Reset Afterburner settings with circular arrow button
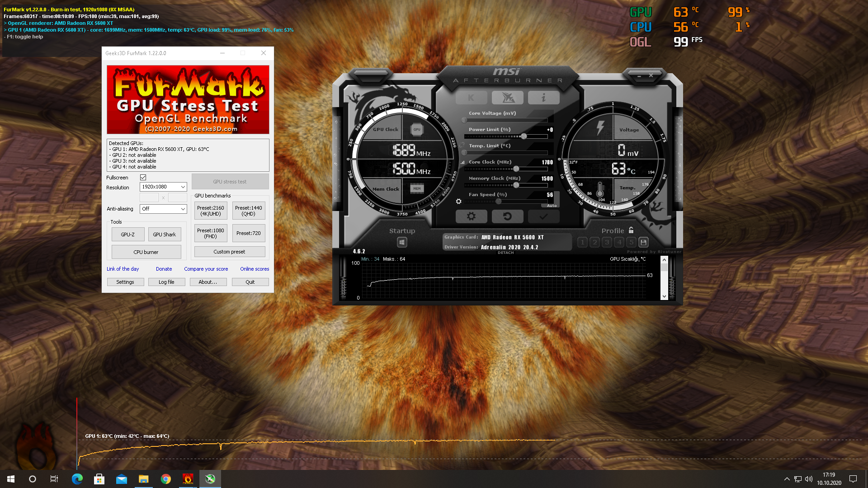868x488 pixels. click(508, 216)
